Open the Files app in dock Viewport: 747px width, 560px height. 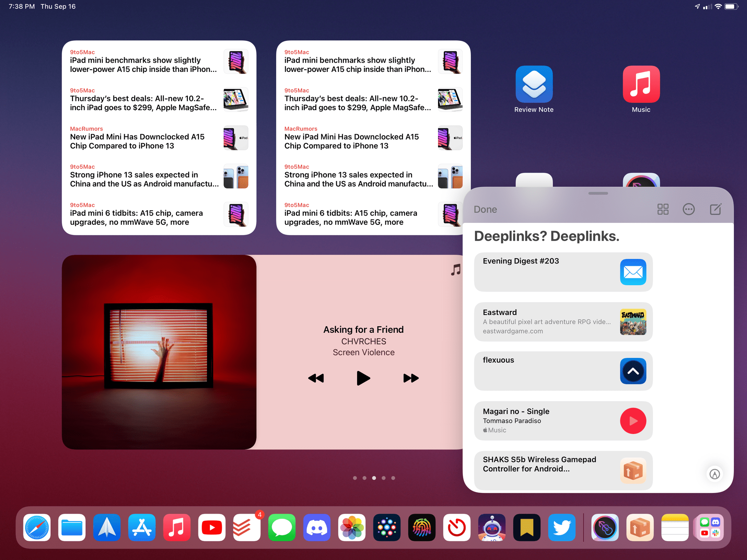click(72, 528)
